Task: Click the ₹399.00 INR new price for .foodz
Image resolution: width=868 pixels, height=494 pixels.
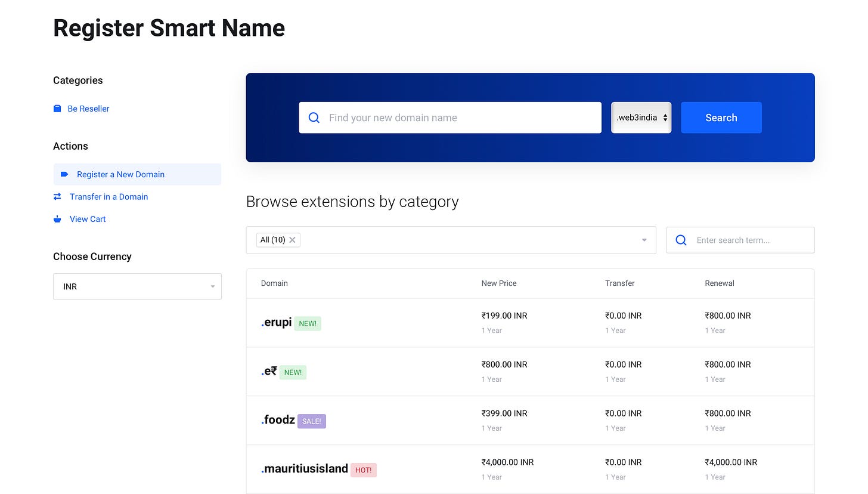Action: pos(504,413)
